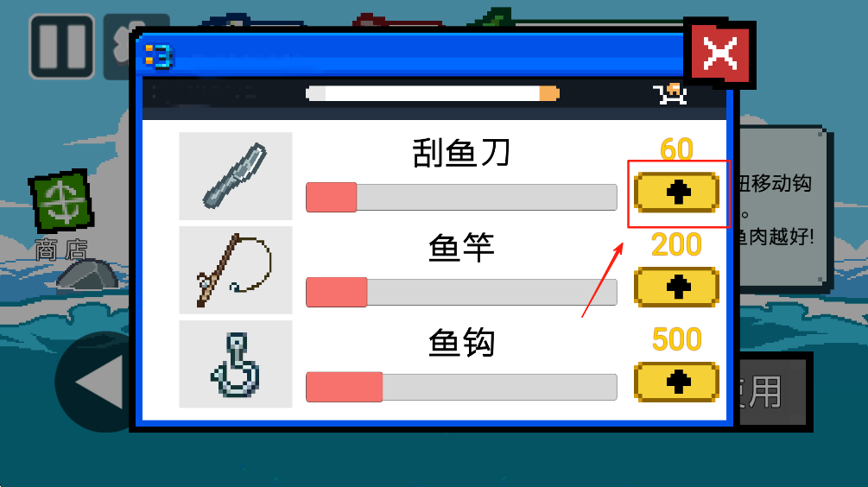The image size is (868, 487).
Task: Select the 鱼钩 fish hook picture
Action: click(236, 364)
